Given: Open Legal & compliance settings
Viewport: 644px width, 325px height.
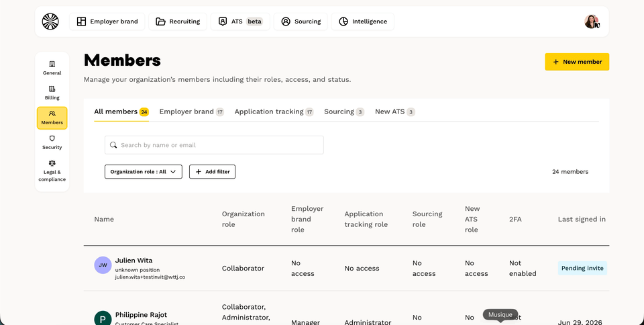Looking at the screenshot, I should click(52, 171).
